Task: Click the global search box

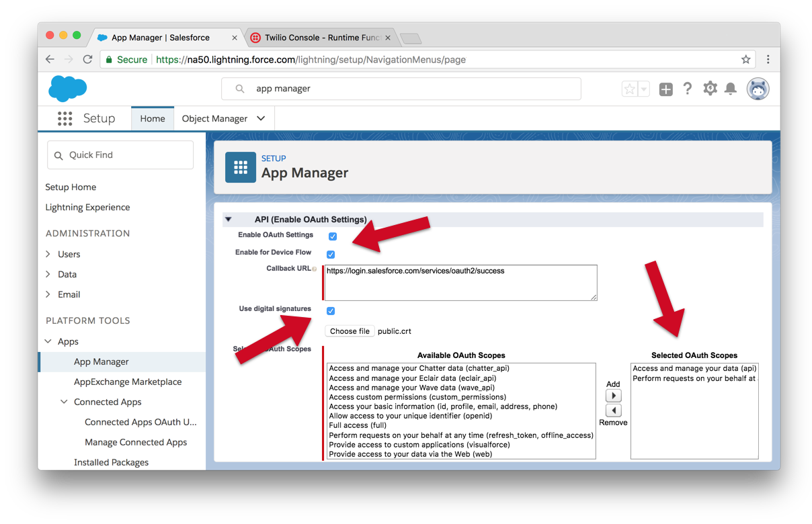Action: coord(401,89)
